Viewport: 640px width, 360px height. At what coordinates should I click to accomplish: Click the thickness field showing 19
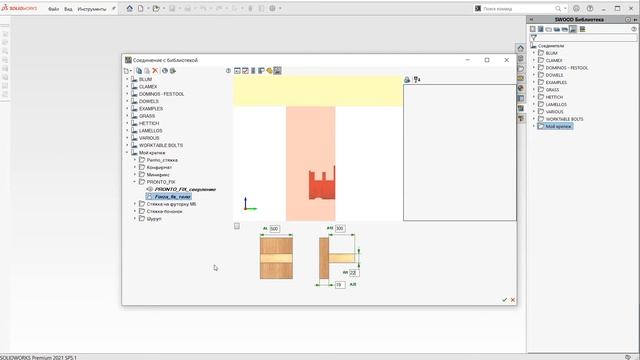[x=340, y=285]
